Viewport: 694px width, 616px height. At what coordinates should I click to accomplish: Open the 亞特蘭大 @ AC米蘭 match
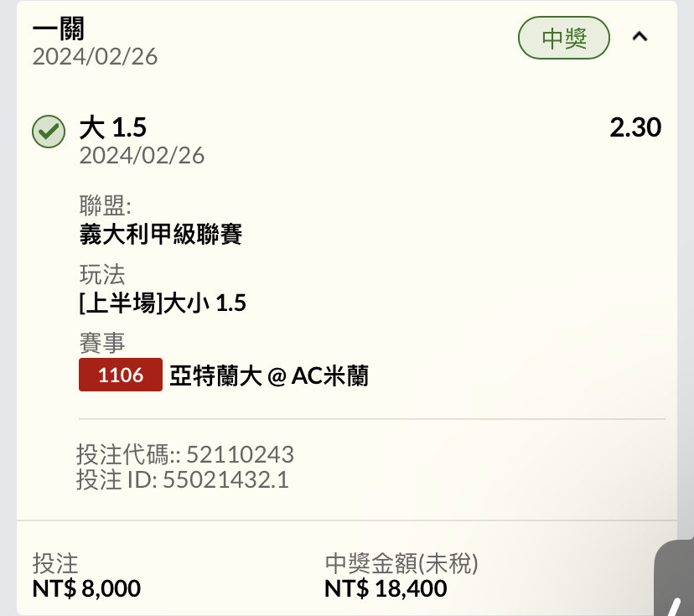coord(269,375)
